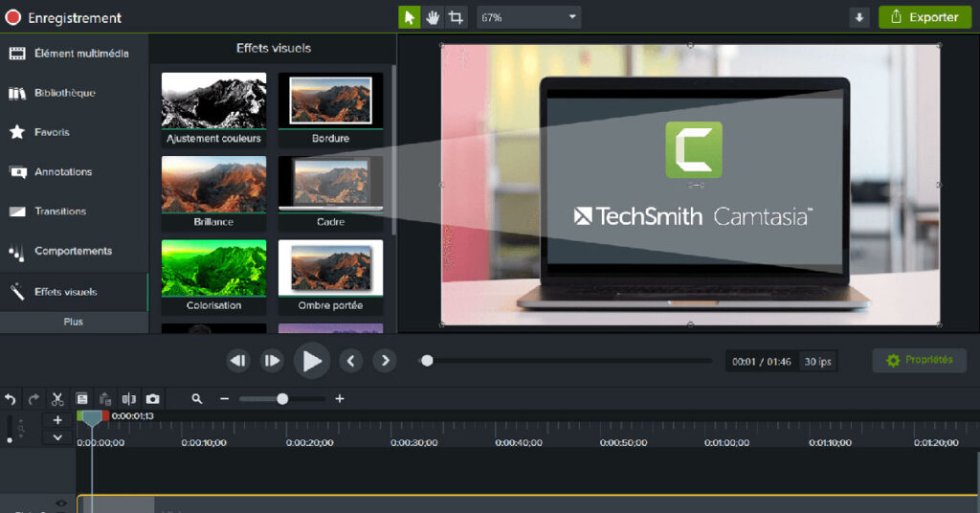Open the Effets visuels tab

coord(74,292)
